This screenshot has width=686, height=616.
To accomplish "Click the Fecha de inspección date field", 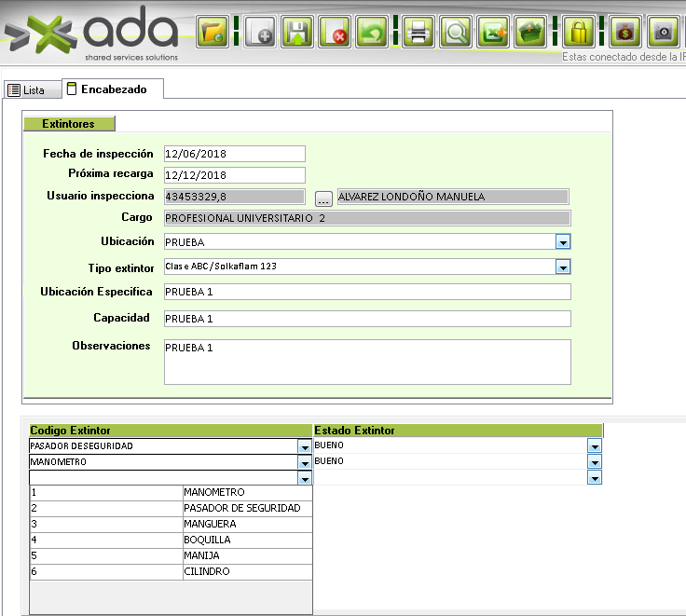I will coord(234,154).
